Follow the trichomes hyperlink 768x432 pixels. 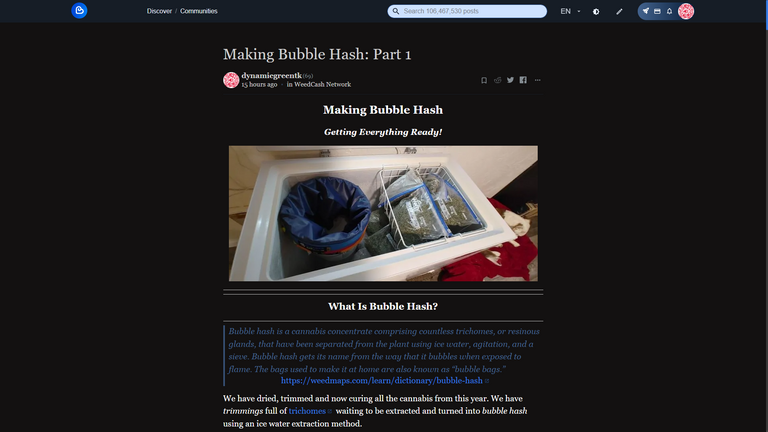coord(307,411)
